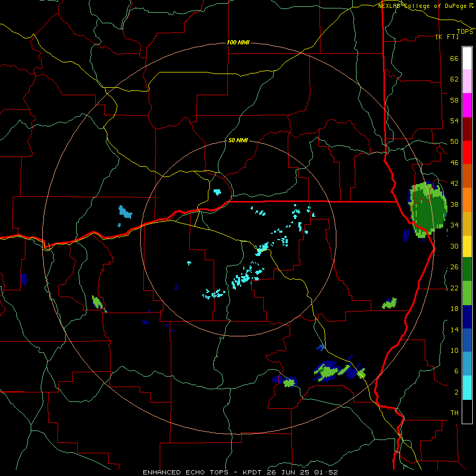Click the black TH threshold legend swatch
The height and width of the screenshot is (476, 476).
[x=467, y=411]
